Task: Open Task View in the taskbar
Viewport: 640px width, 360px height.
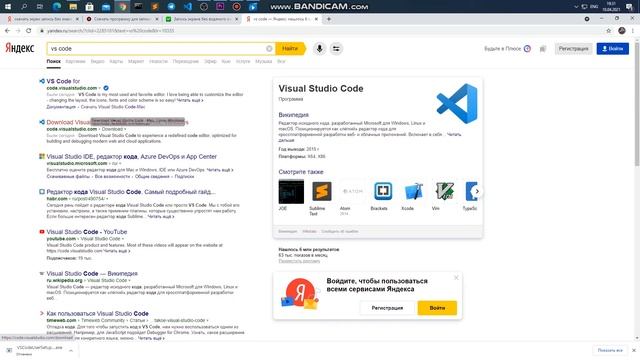Action: click(x=40, y=7)
